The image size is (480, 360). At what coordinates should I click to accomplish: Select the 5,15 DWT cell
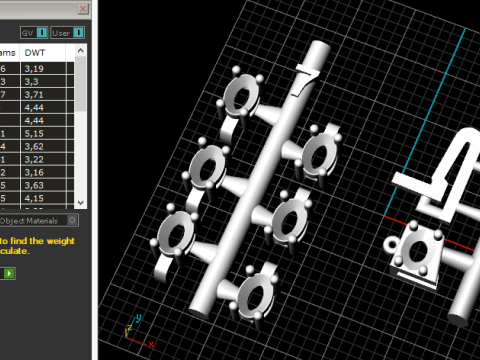[43, 134]
